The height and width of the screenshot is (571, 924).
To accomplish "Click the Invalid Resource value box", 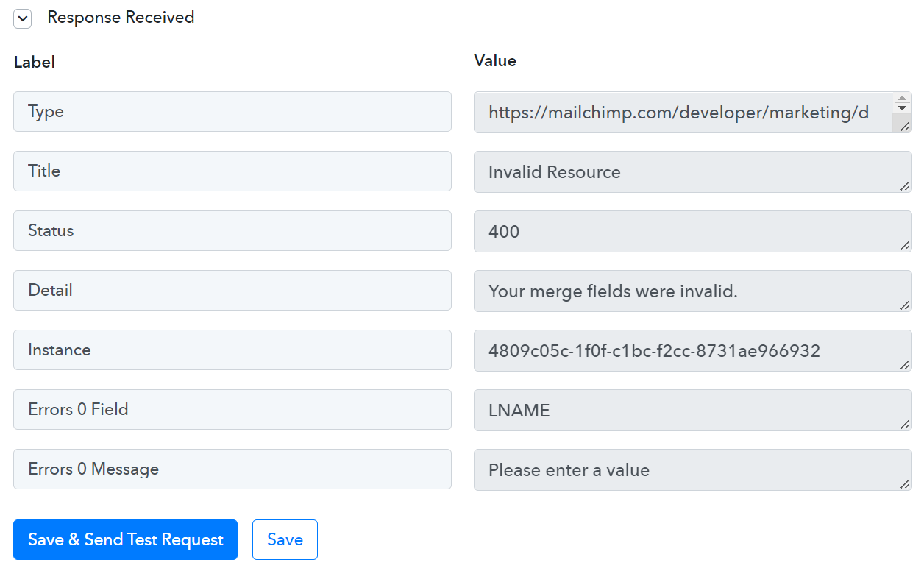I will 692,172.
